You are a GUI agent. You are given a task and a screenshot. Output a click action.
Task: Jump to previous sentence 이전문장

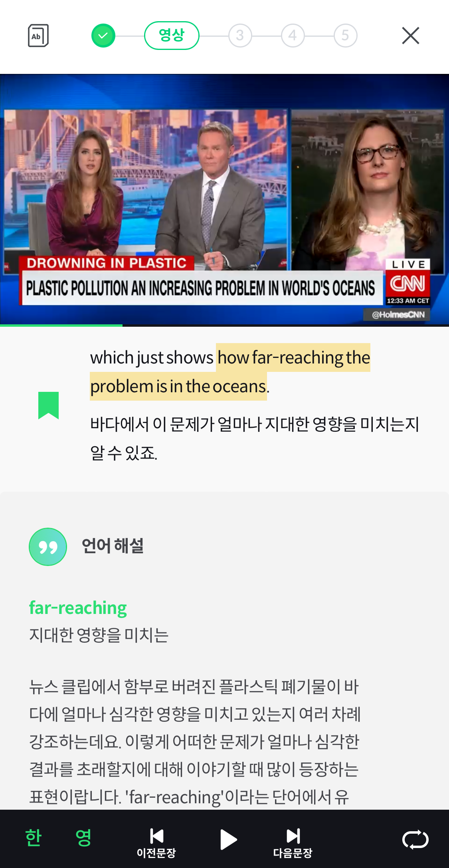[x=156, y=843]
